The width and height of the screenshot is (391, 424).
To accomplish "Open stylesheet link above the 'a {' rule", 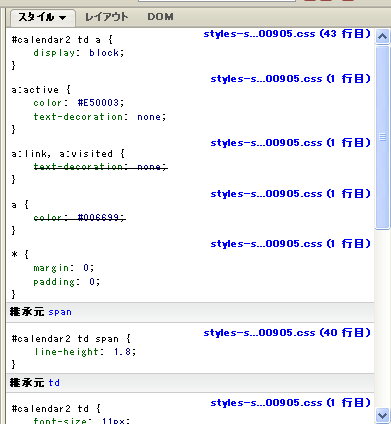I will (290, 194).
